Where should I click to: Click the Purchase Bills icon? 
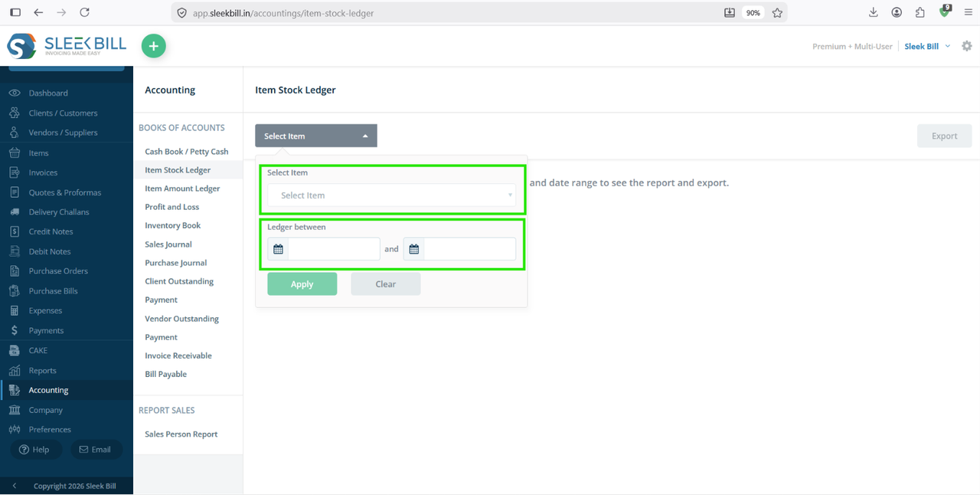coord(14,290)
